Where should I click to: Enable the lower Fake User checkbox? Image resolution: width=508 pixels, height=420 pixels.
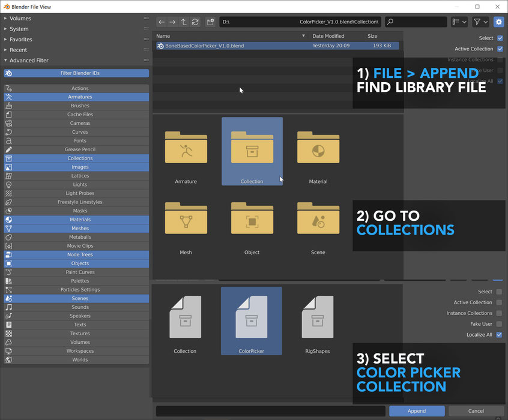[499, 324]
